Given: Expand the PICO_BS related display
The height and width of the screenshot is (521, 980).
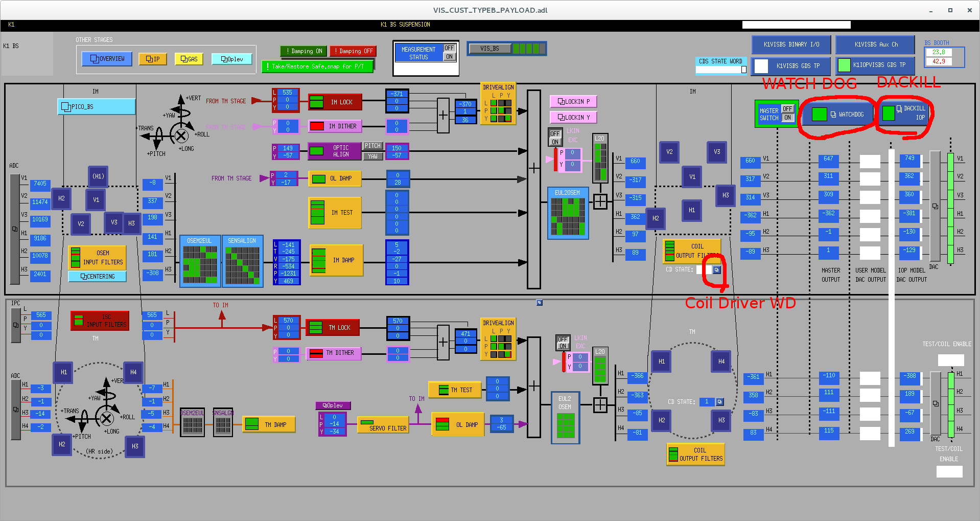Looking at the screenshot, I should pos(96,106).
